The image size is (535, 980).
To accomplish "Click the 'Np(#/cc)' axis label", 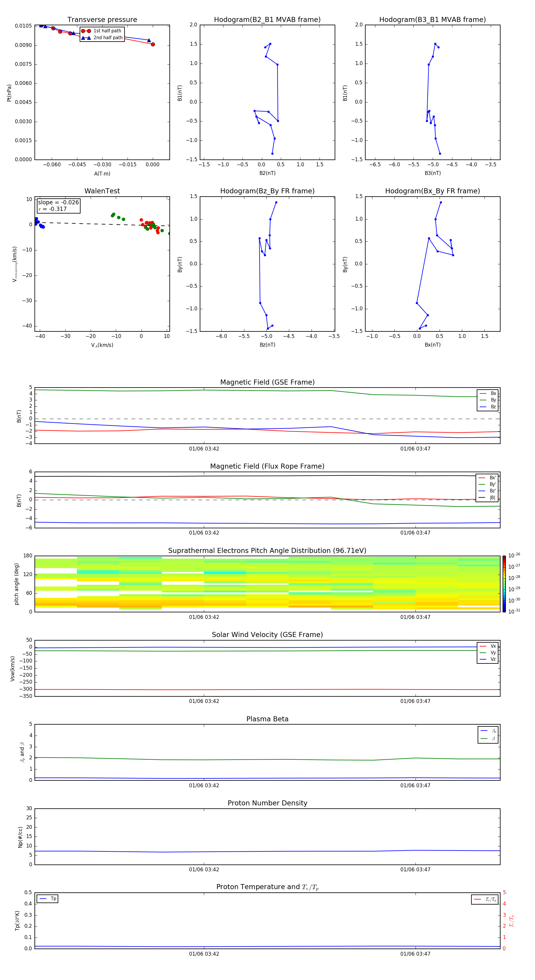I will point(20,837).
